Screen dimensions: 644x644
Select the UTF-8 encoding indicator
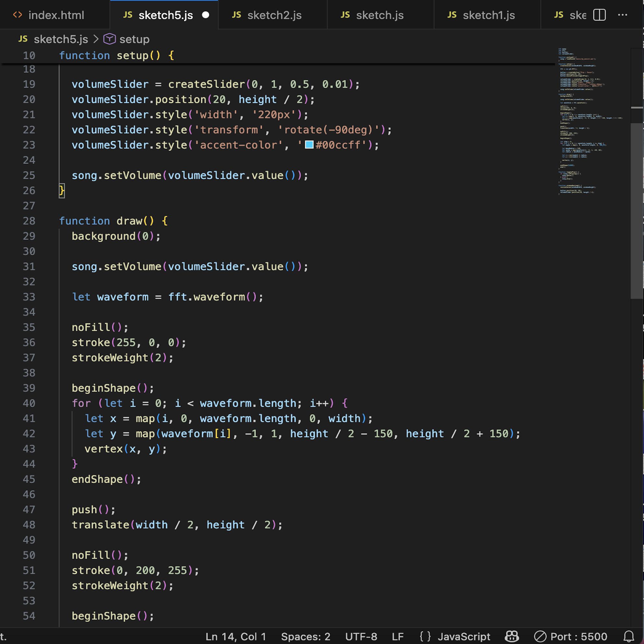click(x=361, y=636)
